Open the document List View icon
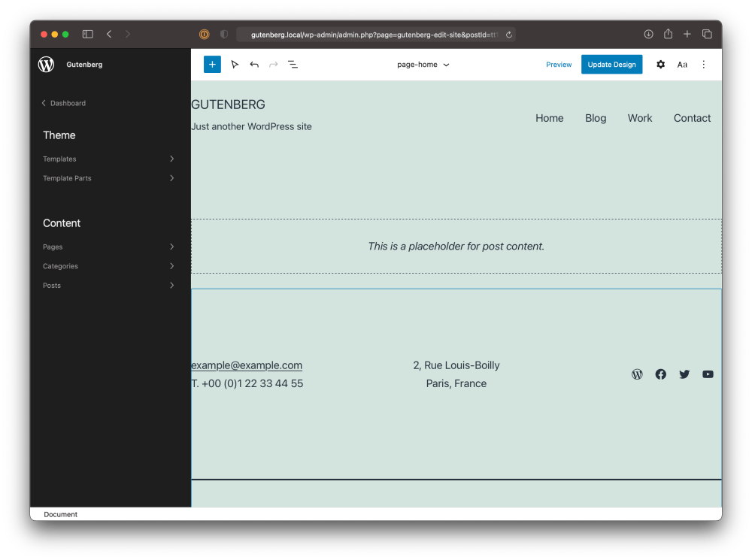The height and width of the screenshot is (560, 752). pos(293,64)
